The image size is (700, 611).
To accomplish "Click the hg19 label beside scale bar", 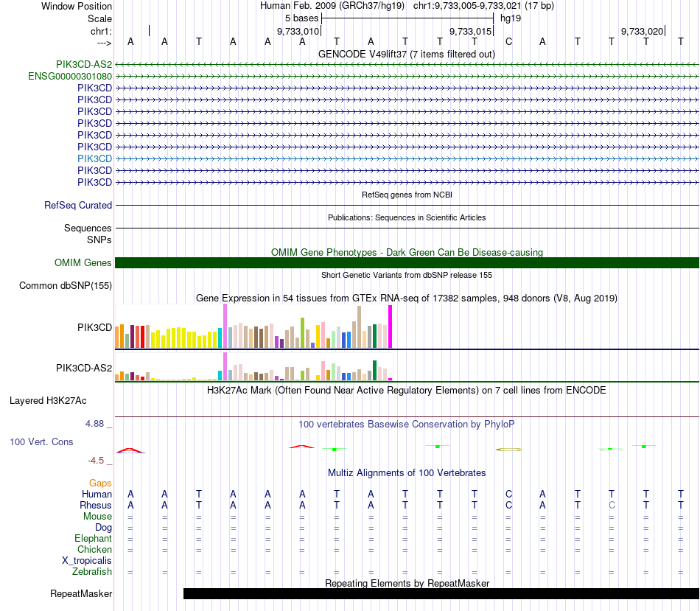I will click(x=511, y=18).
